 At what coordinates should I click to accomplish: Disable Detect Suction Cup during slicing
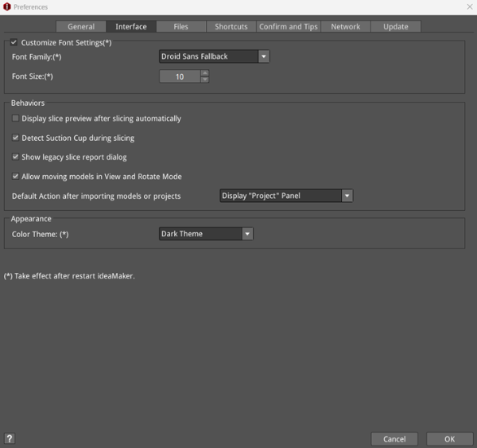pyautogui.click(x=16, y=138)
